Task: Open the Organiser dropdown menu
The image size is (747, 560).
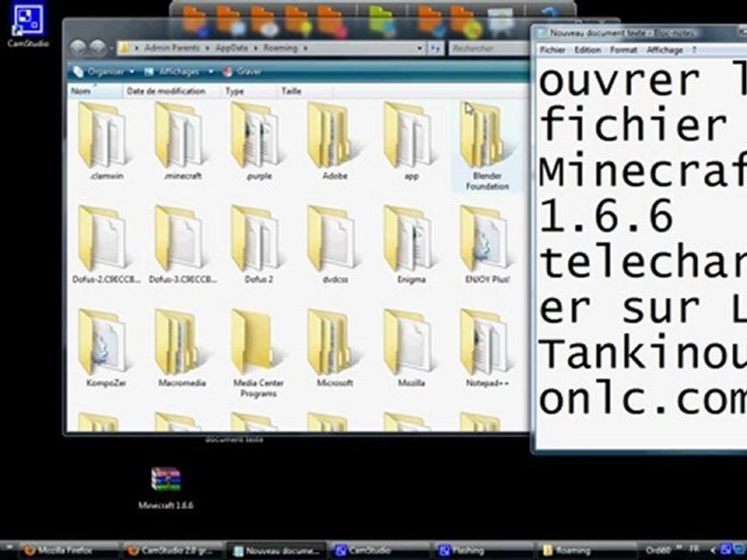Action: (x=103, y=72)
